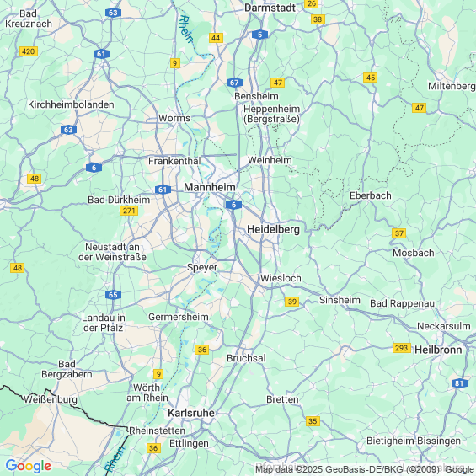Select the Bad Dürkheim label
Image resolution: width=476 pixels, height=476 pixels.
tap(119, 200)
